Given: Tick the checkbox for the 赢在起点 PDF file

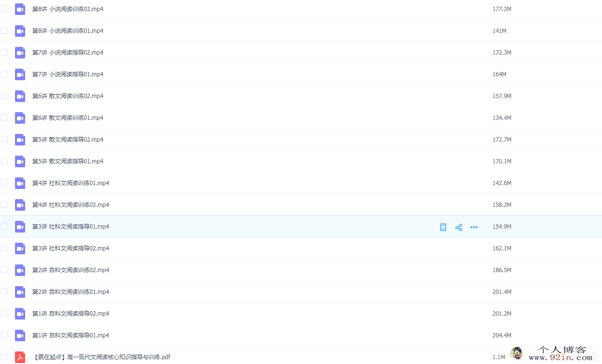Looking at the screenshot, I should 4,357.
